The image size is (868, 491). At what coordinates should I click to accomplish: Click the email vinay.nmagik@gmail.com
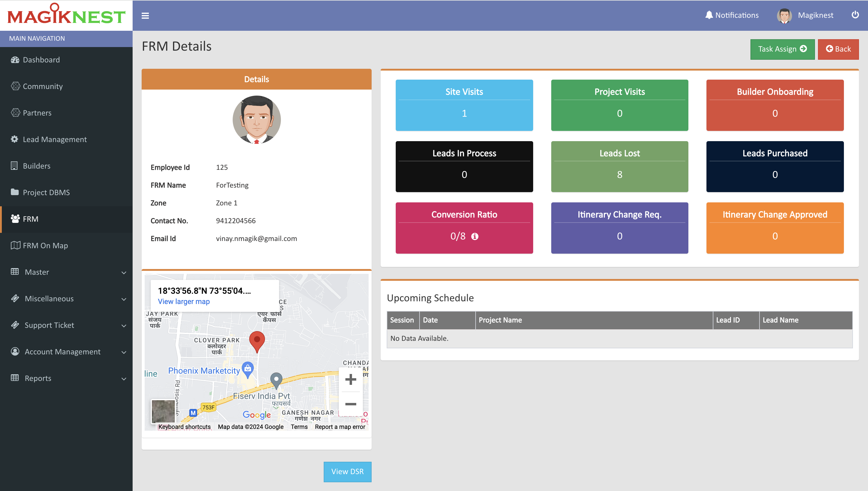coord(256,239)
